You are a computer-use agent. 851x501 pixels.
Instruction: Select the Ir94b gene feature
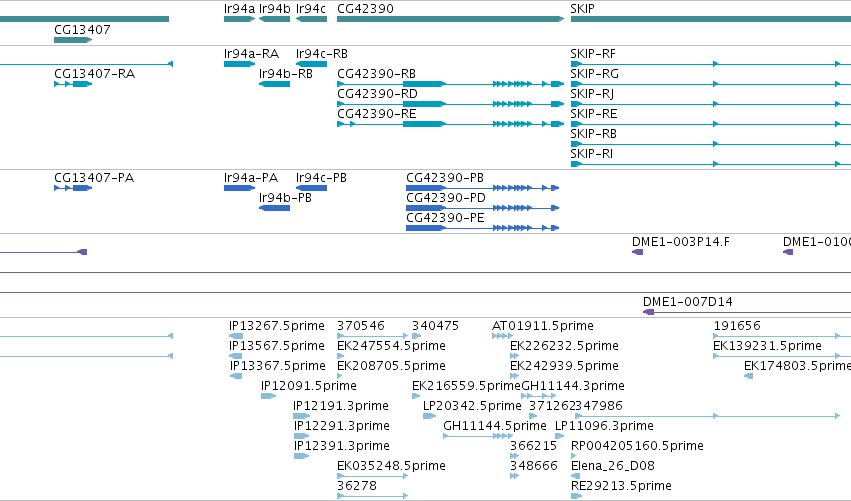274,19
